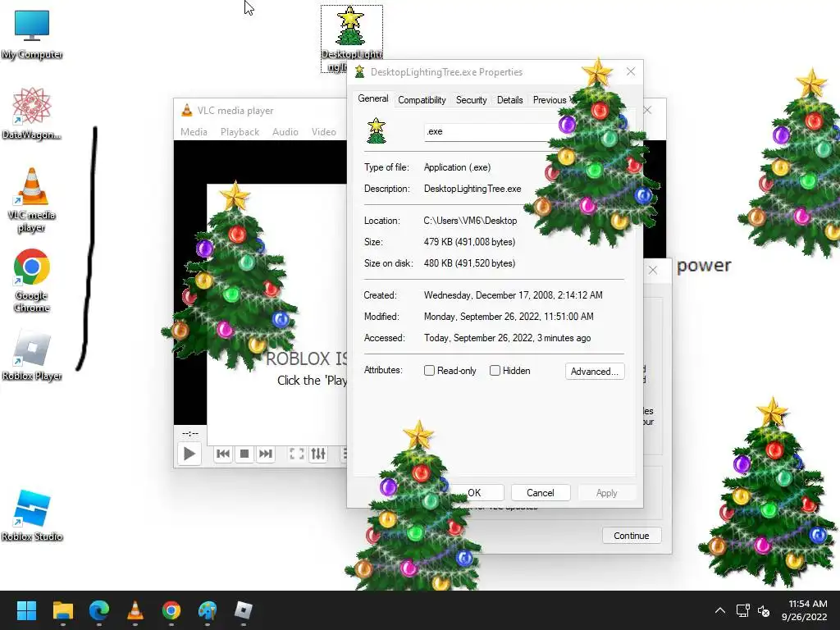Viewport: 840px width, 630px height.
Task: Open the My Computer desktop icon
Action: click(x=32, y=34)
